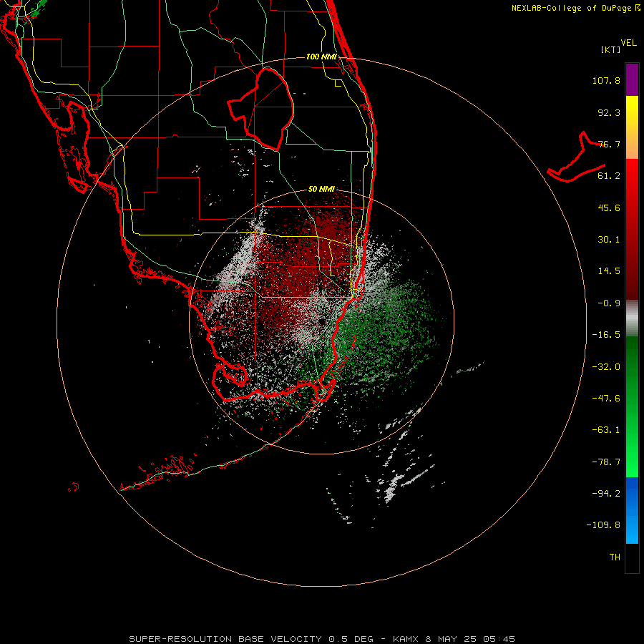Click the gray near-zero color bar segment
The width and height of the screenshot is (644, 644).
click(632, 318)
